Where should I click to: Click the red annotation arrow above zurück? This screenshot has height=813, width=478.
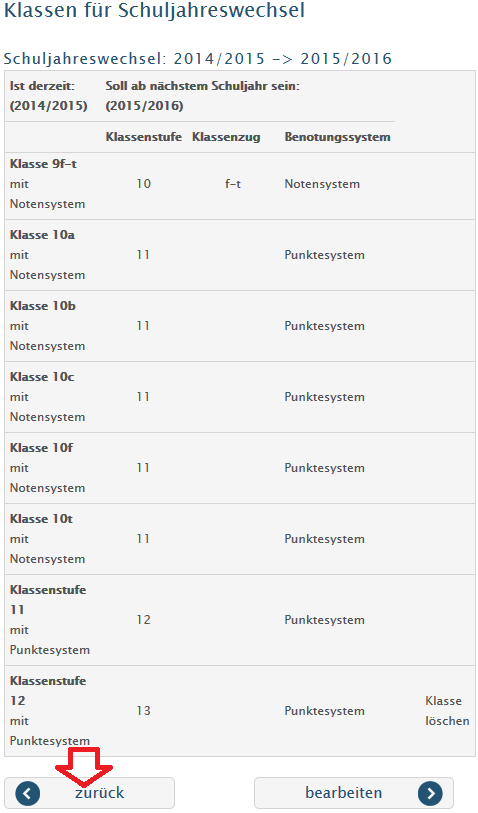[84, 766]
